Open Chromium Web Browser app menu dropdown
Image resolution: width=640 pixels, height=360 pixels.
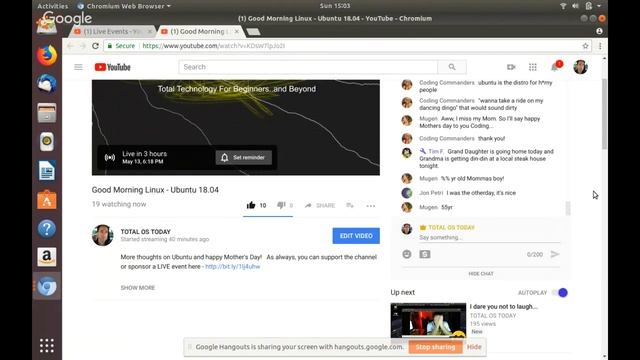[x=124, y=6]
